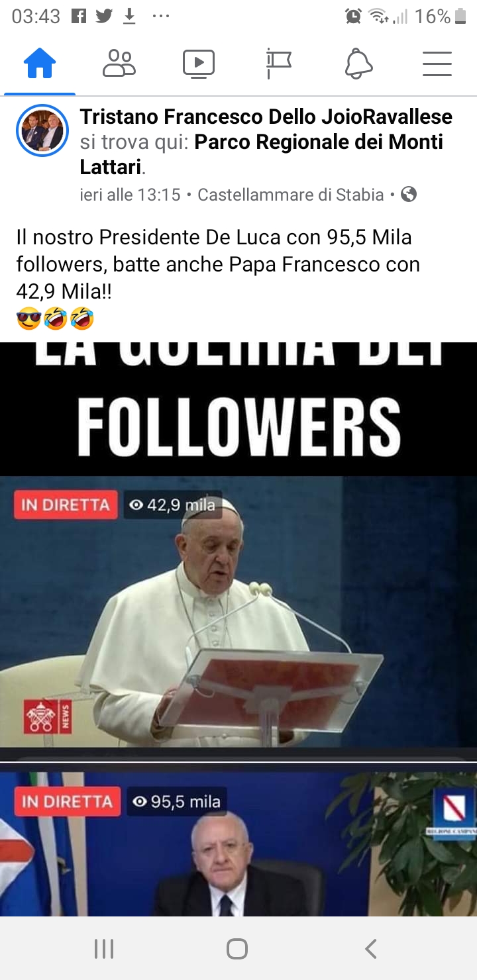Open the Notifications bell icon
The image size is (477, 980).
coord(358,64)
